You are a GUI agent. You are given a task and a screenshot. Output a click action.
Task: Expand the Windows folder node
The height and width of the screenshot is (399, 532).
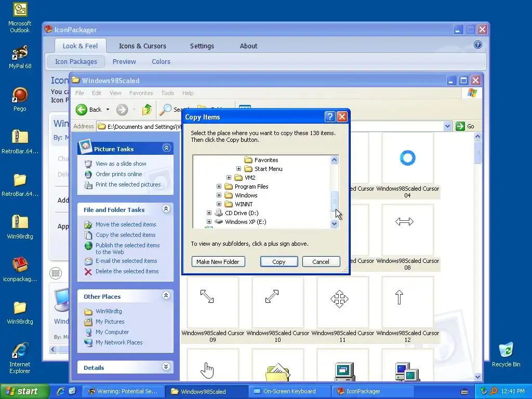click(x=219, y=195)
